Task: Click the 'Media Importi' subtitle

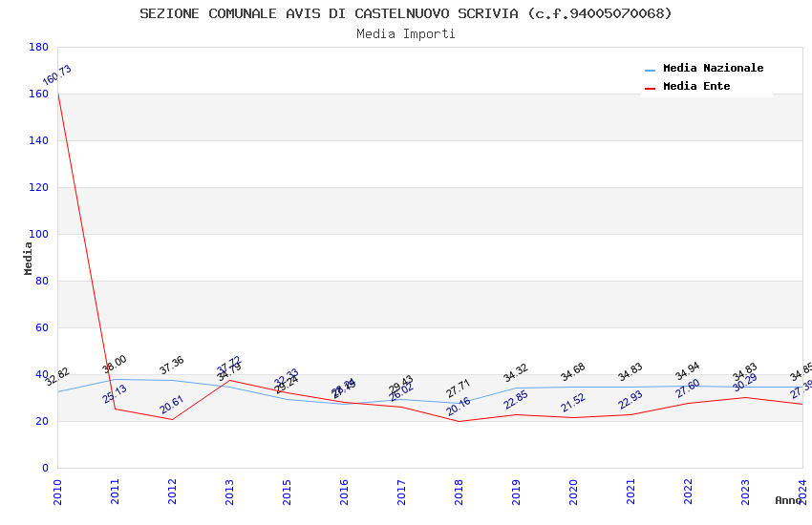Action: [x=405, y=34]
